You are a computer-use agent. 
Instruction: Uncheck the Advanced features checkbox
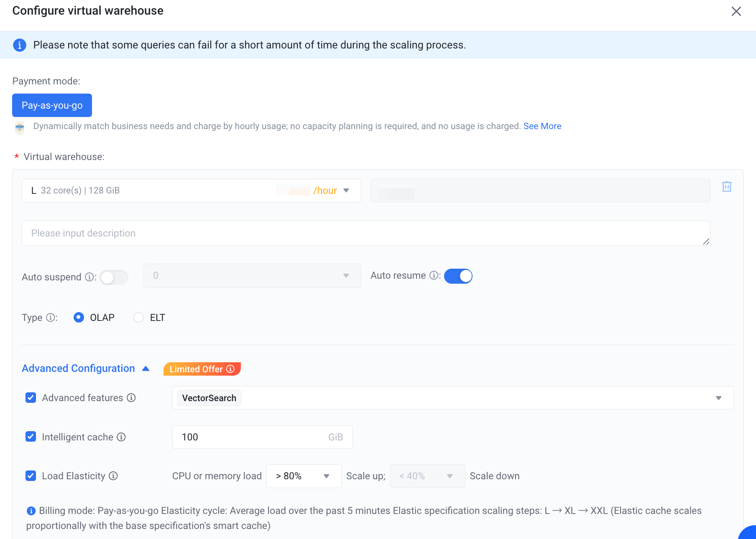click(31, 398)
